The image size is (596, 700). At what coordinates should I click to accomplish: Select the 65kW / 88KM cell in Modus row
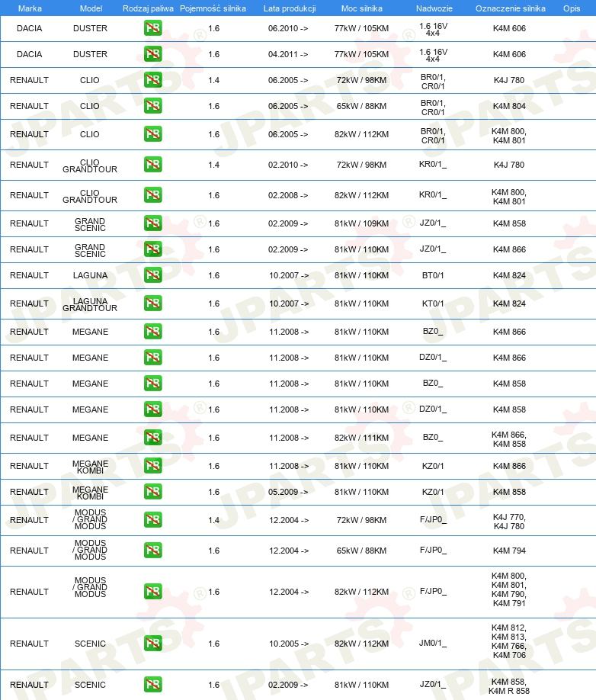[362, 551]
